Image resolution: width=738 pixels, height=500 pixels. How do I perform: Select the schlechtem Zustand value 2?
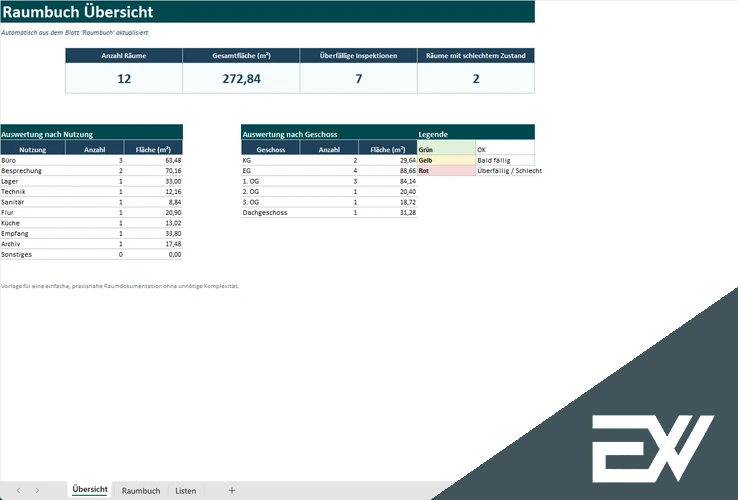[476, 78]
